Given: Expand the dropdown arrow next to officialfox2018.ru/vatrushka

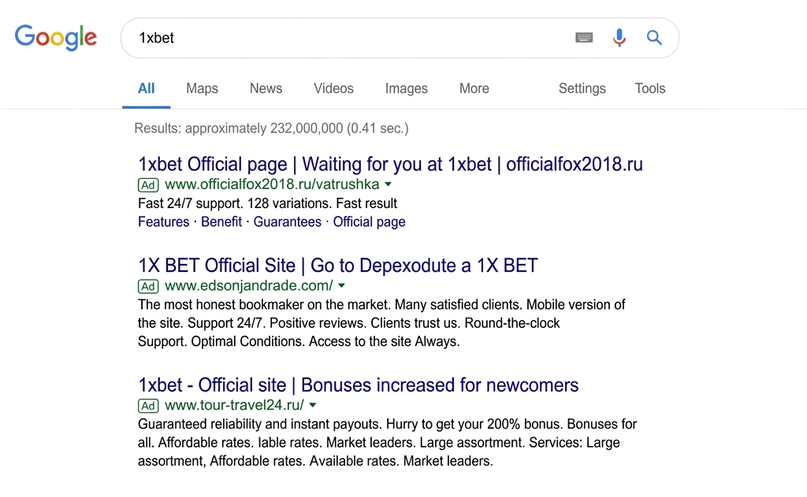Looking at the screenshot, I should (x=388, y=184).
